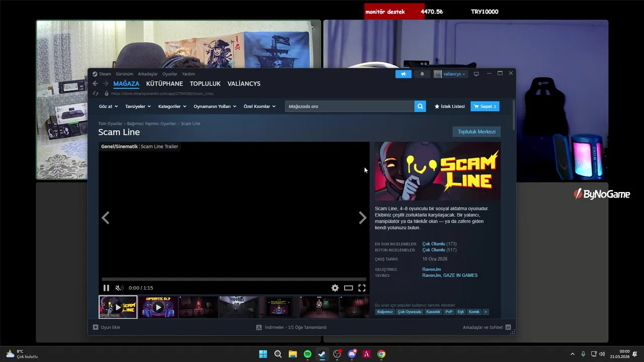Switch Steam to Big Picture mode
The height and width of the screenshot is (362, 644).
pos(476,74)
